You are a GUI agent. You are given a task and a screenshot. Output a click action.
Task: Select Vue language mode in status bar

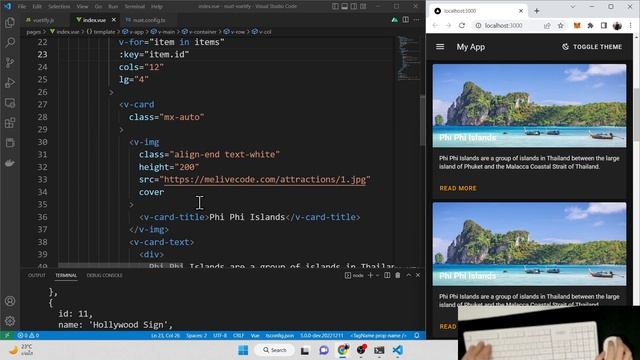tap(255, 336)
